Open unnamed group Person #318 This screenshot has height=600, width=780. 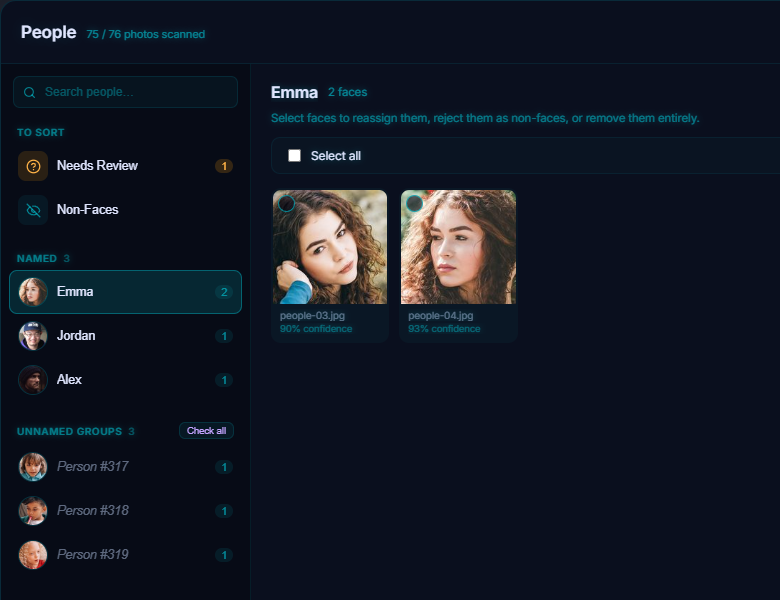(125, 510)
